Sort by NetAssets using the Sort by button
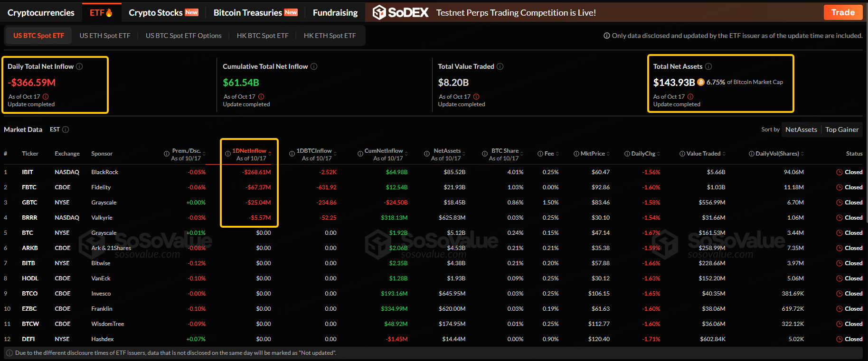868x361 pixels. pos(801,130)
